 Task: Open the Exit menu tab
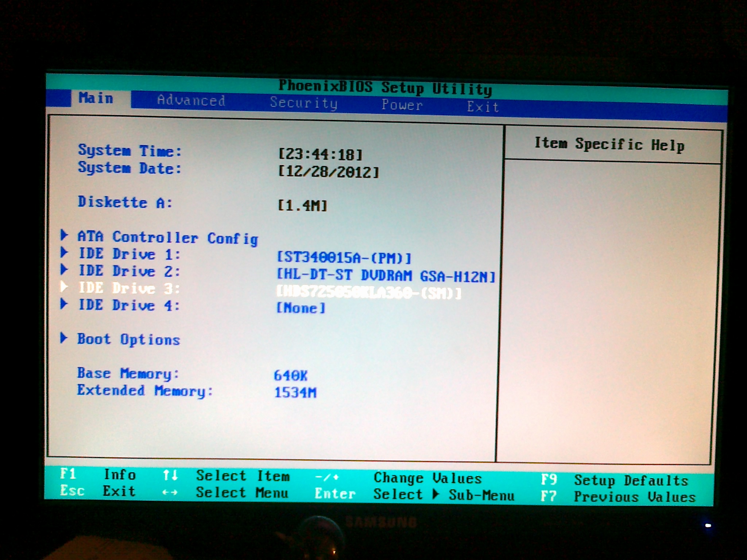point(483,107)
